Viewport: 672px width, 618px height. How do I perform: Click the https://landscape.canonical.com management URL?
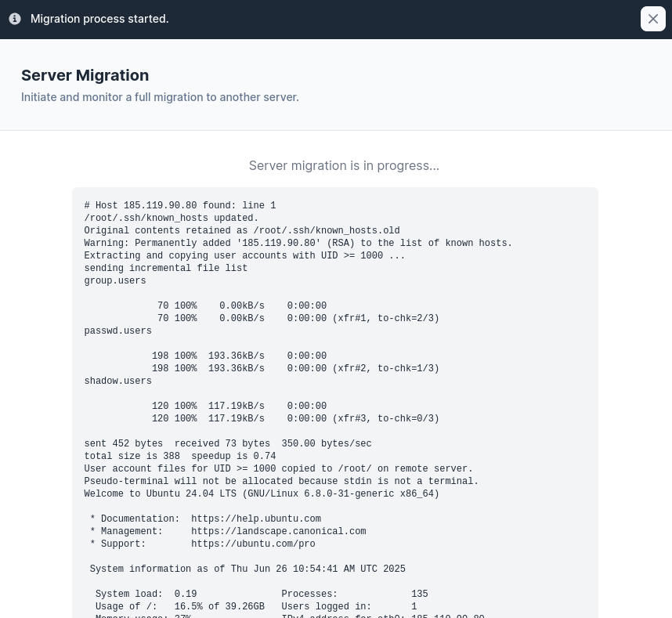(279, 531)
